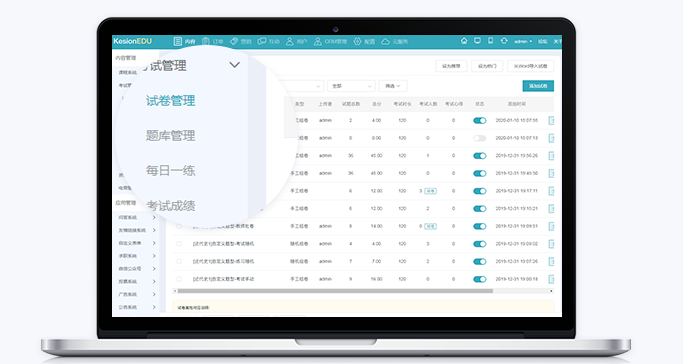Click the edit icon in the 19:00:18 row
The width and height of the screenshot is (683, 364).
[x=551, y=279]
